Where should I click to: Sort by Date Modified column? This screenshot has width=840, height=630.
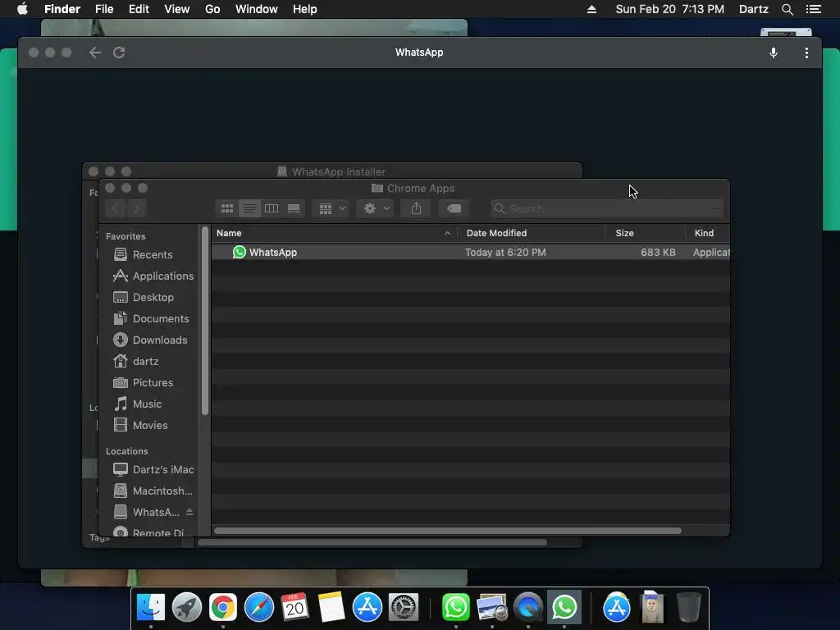click(x=532, y=233)
